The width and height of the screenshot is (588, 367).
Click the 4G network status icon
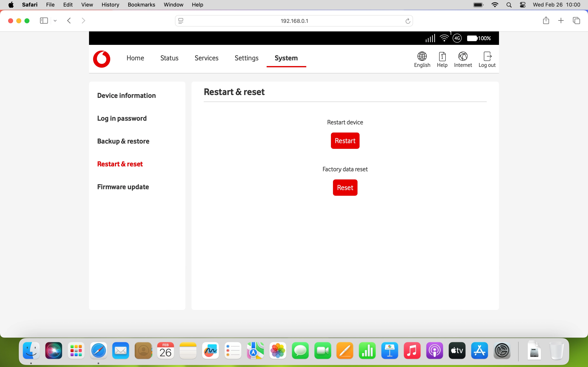coord(457,38)
